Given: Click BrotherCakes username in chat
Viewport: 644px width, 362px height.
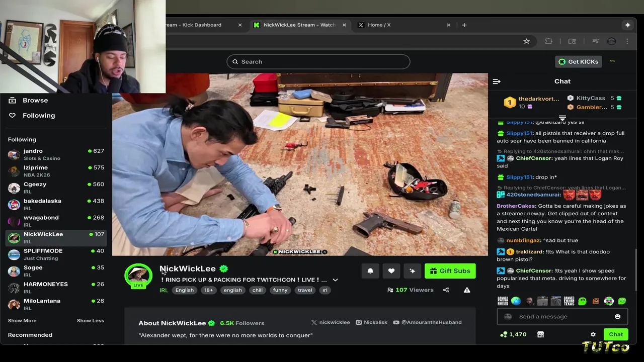Looking at the screenshot, I should coord(516,206).
